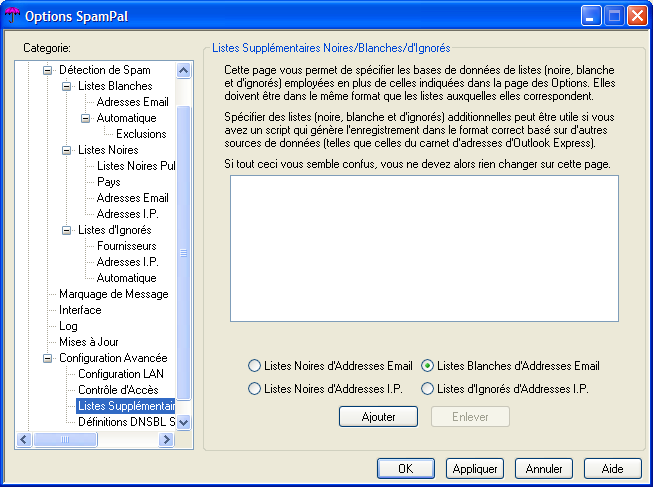Open the Interface category
The width and height of the screenshot is (653, 487).
(80, 310)
